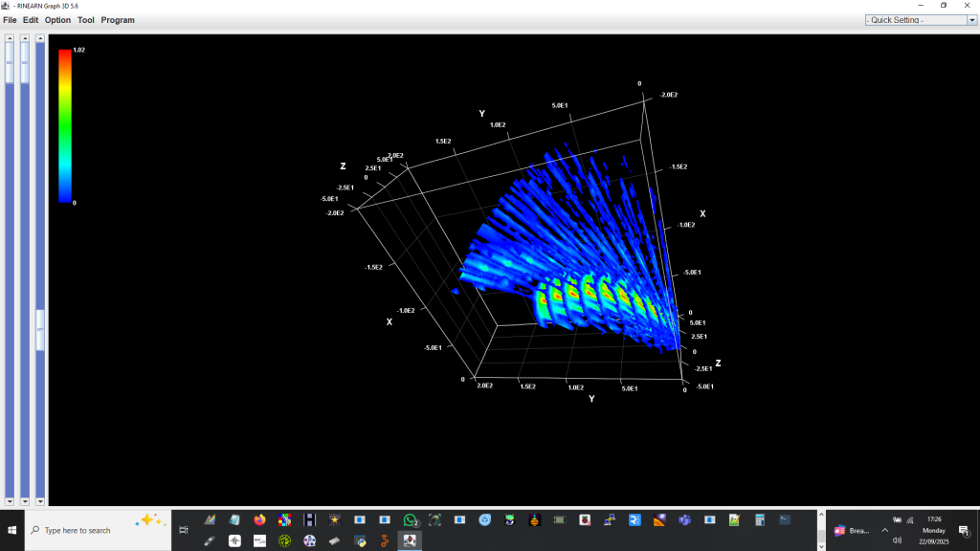
Task: Open the Windows Start menu
Action: (x=12, y=530)
